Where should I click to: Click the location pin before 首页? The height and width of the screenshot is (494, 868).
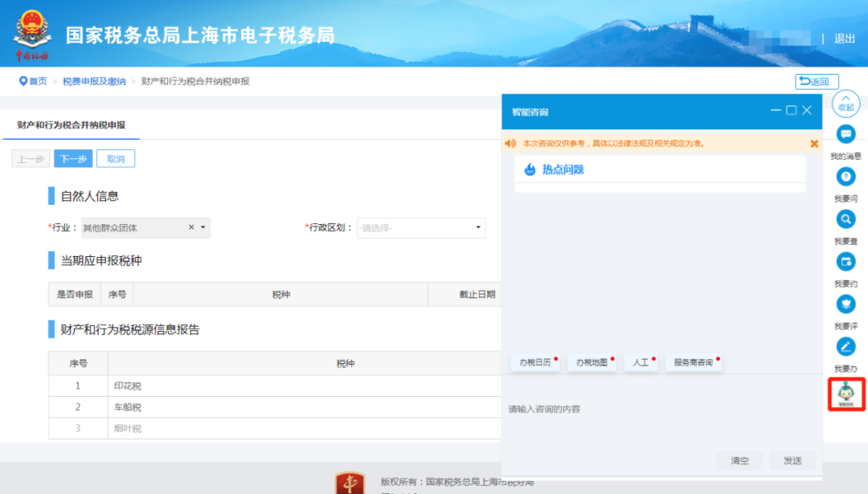click(x=23, y=81)
